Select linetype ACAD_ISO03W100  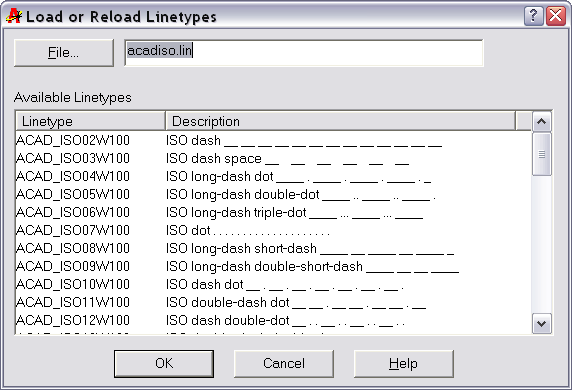click(73, 158)
